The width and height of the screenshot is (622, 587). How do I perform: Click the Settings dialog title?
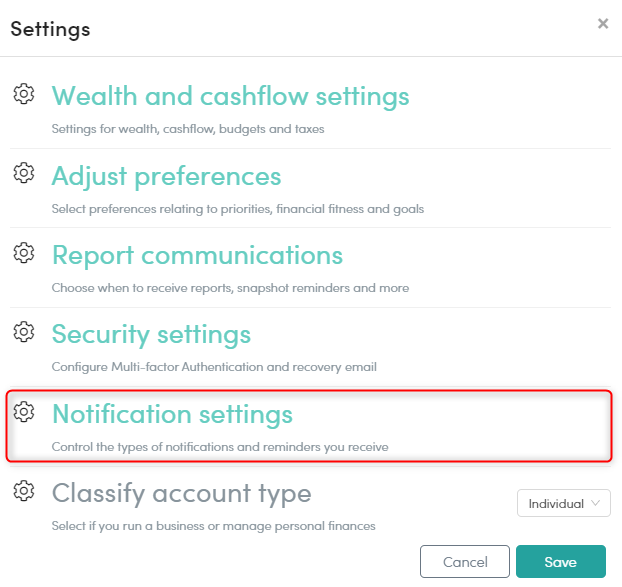(x=50, y=29)
